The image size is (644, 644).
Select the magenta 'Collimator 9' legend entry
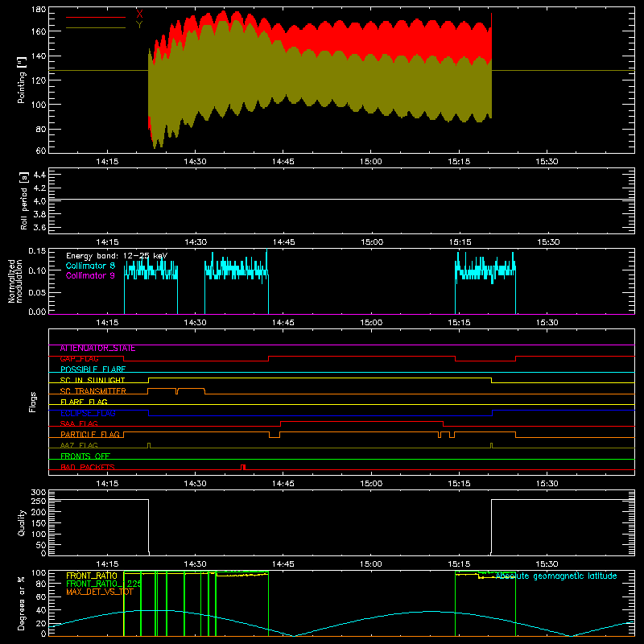tap(90, 275)
